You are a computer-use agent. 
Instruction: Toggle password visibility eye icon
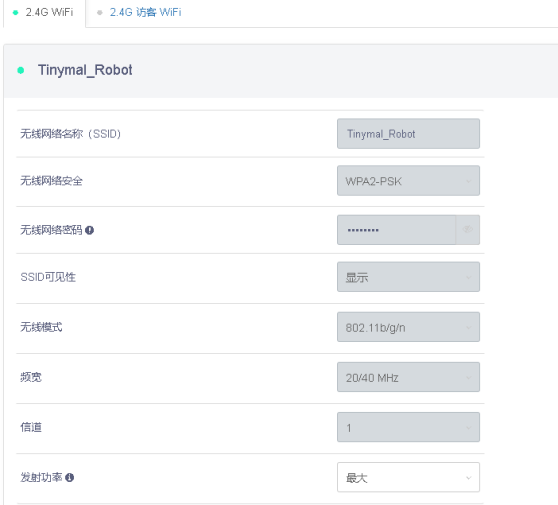pyautogui.click(x=468, y=230)
